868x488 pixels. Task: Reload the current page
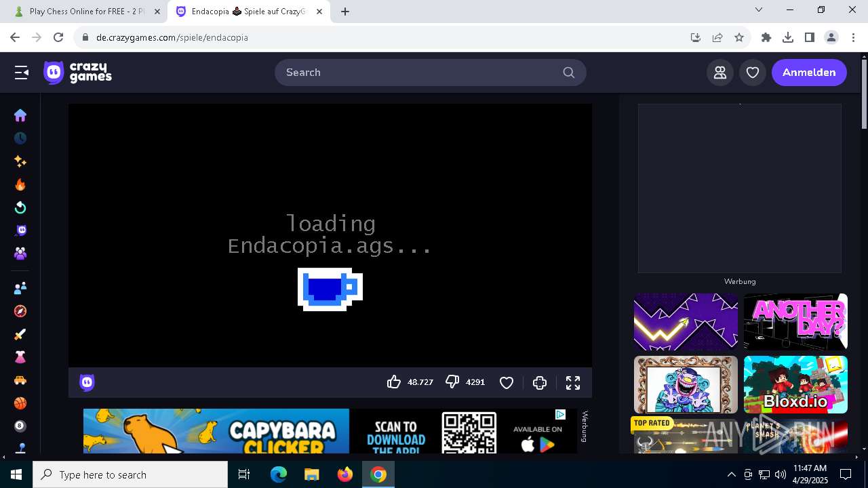pyautogui.click(x=58, y=37)
